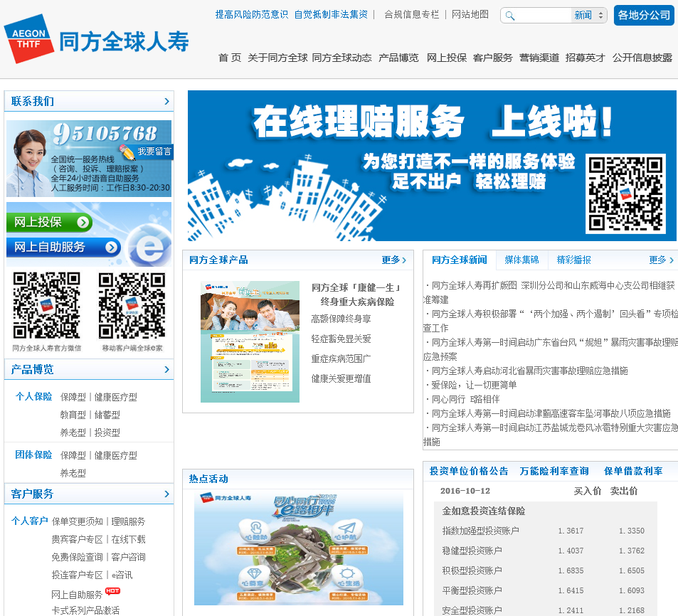This screenshot has width=678, height=616.
Task: Click 更多 in the news panel
Action: (x=661, y=260)
